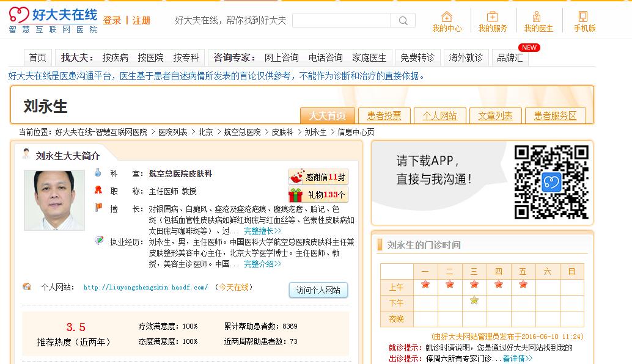Switch to the 患者投票 tab

[384, 115]
